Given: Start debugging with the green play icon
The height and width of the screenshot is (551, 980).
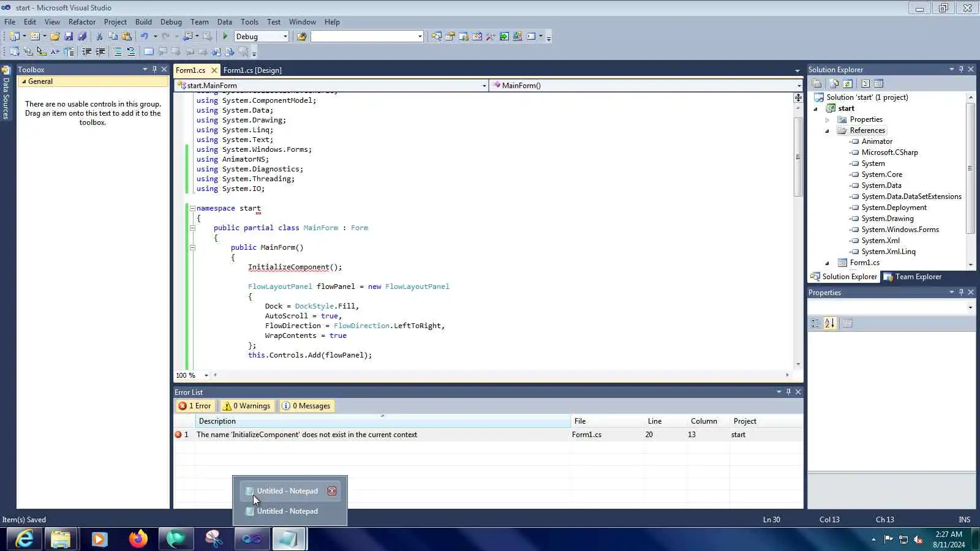Looking at the screenshot, I should 225,36.
